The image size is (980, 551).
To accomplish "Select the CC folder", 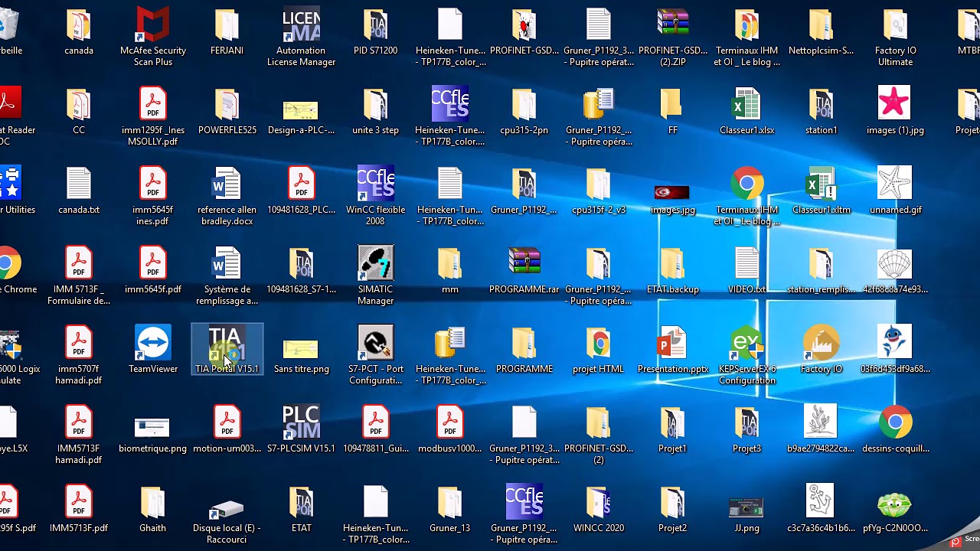I will point(79,110).
